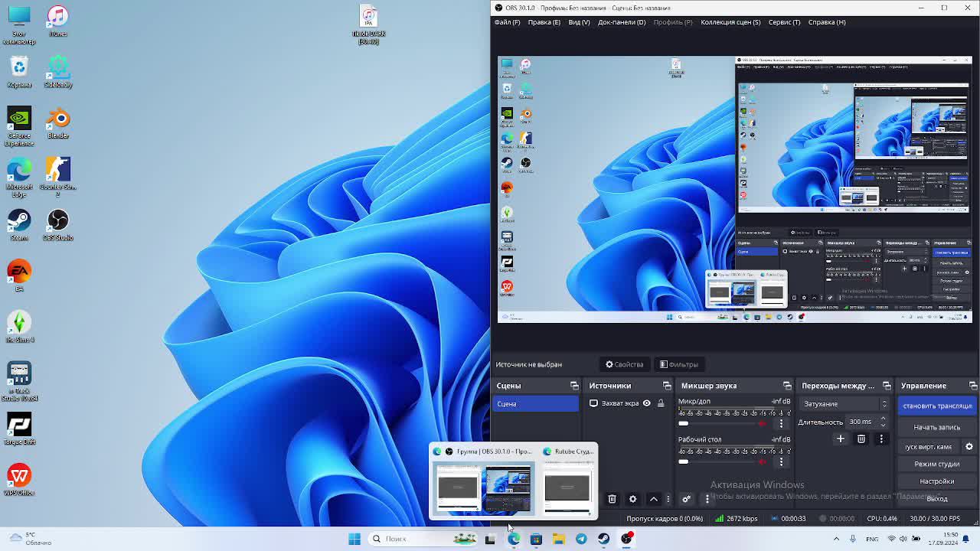Click Telegram icon in the taskbar
The width and height of the screenshot is (980, 551).
[x=581, y=539]
